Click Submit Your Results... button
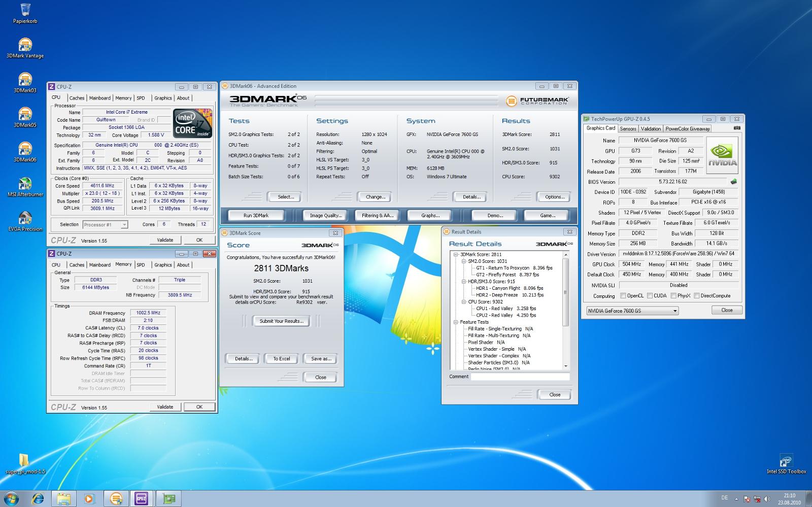 point(281,321)
